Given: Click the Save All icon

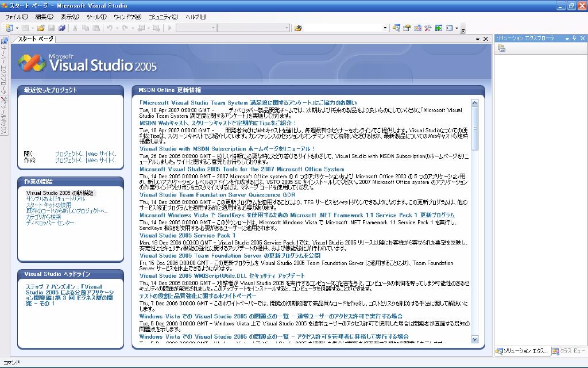Looking at the screenshot, I should coord(62,28).
